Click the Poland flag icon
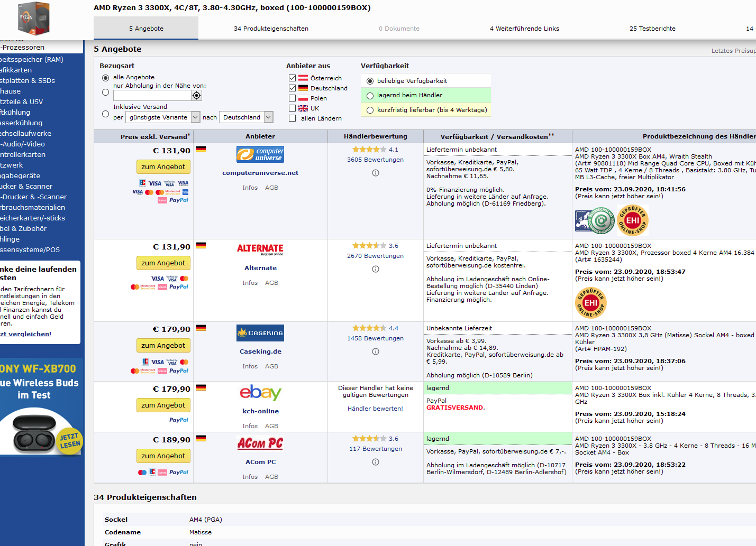 [303, 98]
